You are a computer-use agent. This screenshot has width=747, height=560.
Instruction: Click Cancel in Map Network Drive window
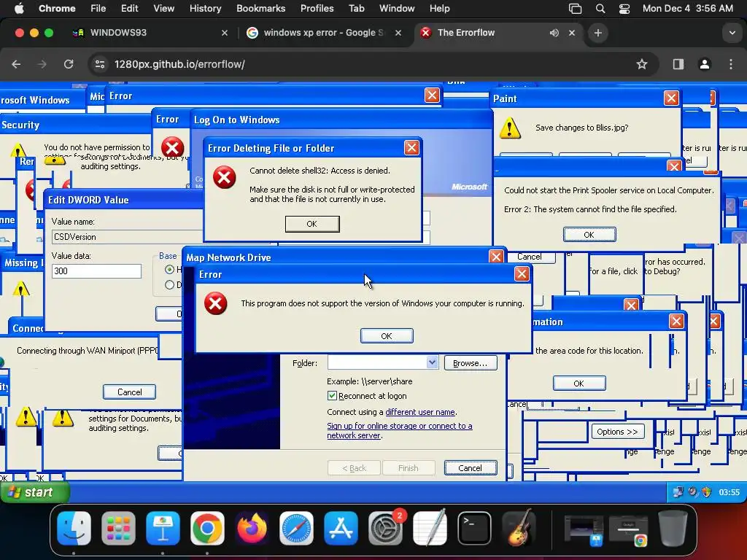click(x=471, y=468)
